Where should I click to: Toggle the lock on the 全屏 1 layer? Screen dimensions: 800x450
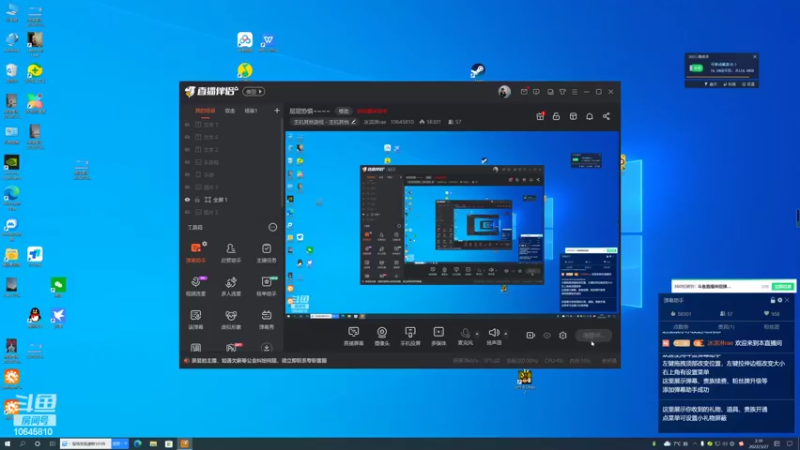[197, 199]
